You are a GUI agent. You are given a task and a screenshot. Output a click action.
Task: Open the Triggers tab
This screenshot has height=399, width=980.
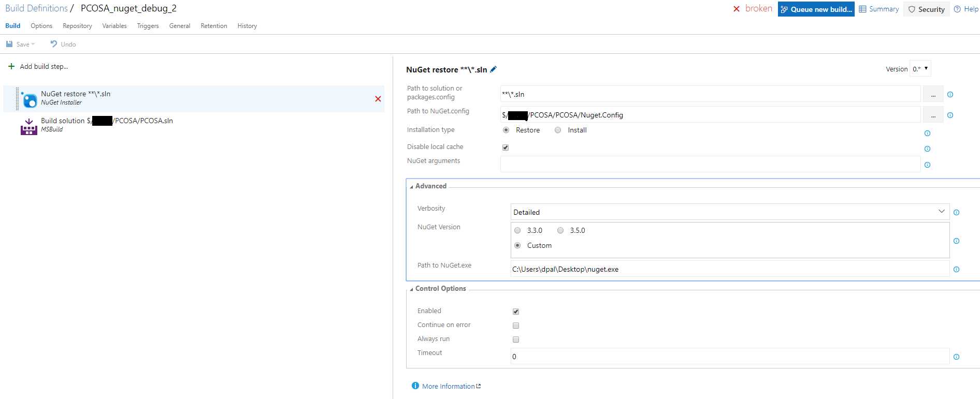click(148, 26)
